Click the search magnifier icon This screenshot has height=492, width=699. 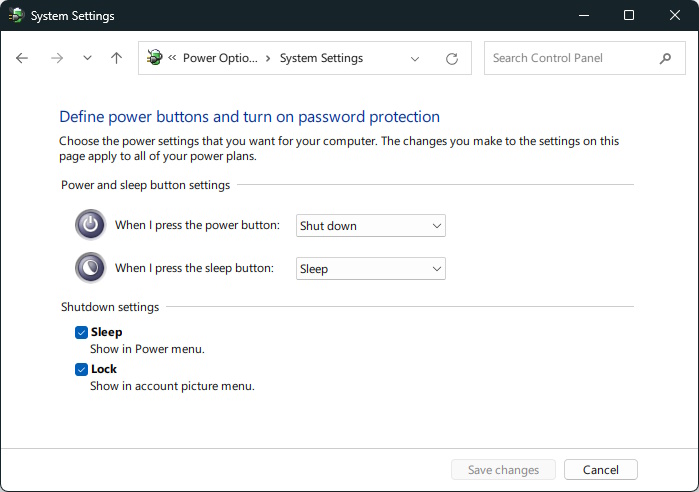[665, 58]
